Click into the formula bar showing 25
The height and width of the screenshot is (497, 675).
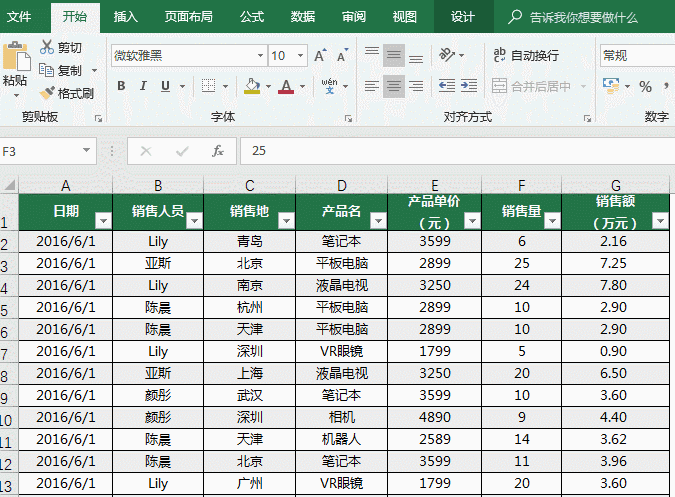tap(457, 151)
